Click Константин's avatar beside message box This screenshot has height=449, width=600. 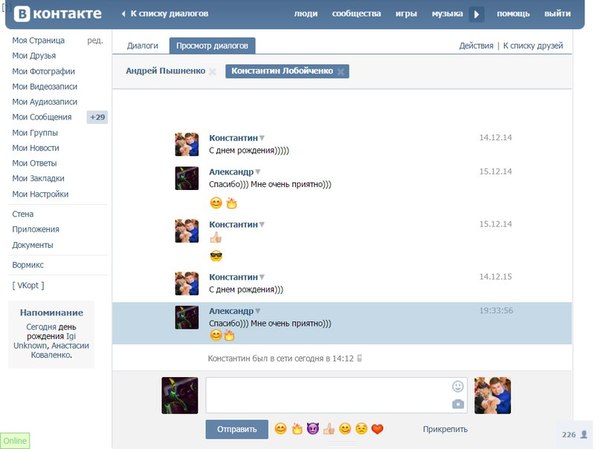[x=493, y=395]
